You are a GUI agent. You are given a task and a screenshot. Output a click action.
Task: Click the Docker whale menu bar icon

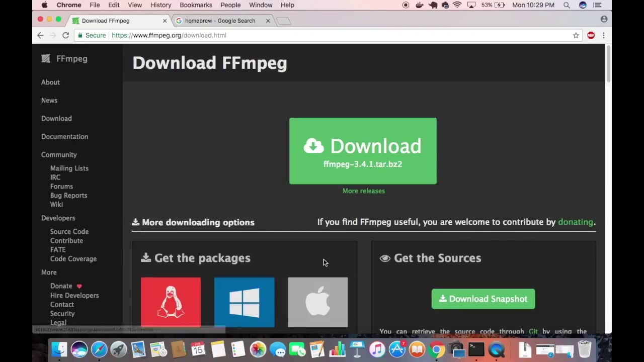(420, 5)
